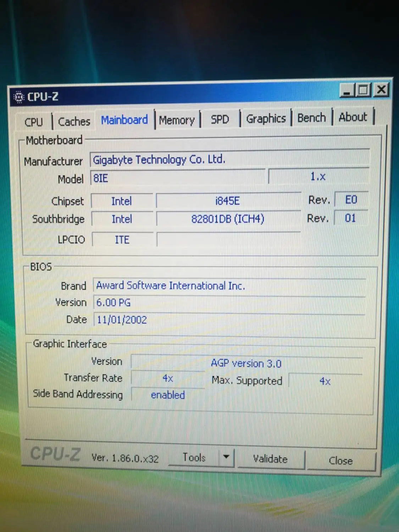The image size is (399, 532).
Task: Click the empty LPCIO model field
Action: click(228, 239)
